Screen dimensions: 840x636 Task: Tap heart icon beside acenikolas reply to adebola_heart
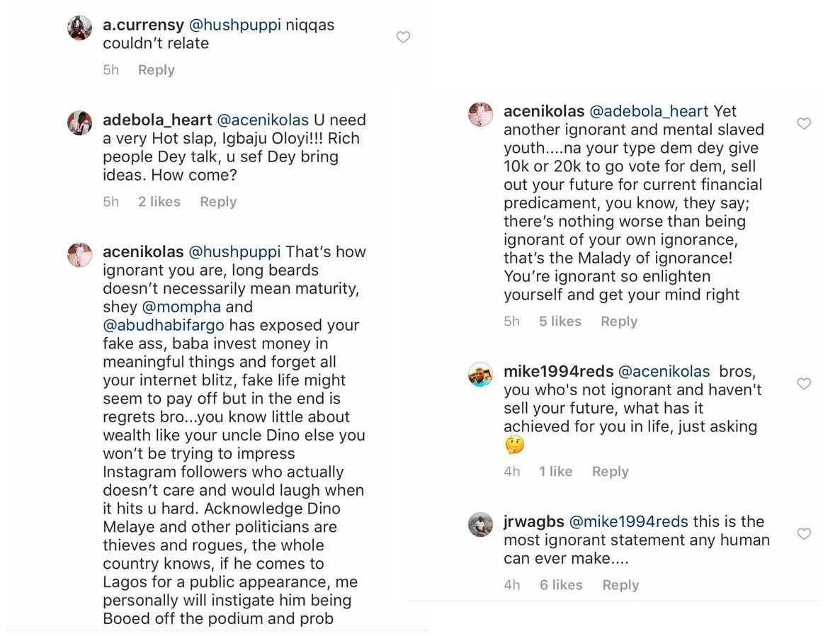click(804, 123)
